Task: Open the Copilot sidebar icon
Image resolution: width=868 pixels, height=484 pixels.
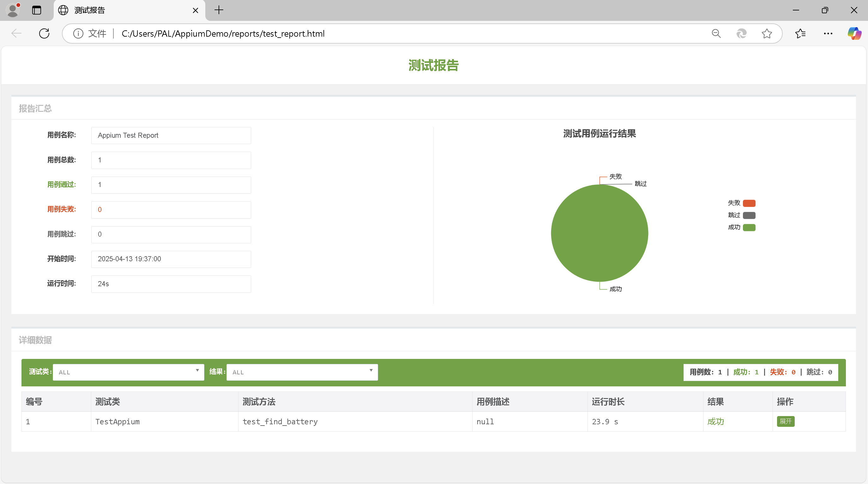Action: 854,33
